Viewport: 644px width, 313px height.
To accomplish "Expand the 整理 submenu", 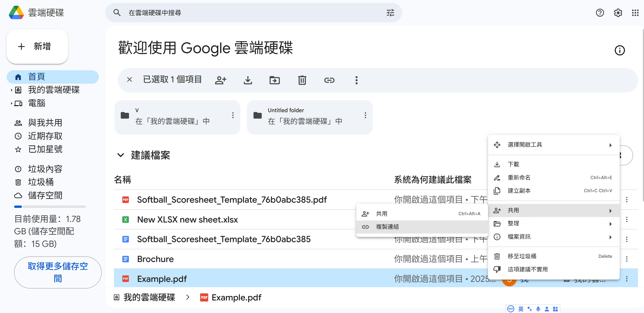I will [611, 224].
